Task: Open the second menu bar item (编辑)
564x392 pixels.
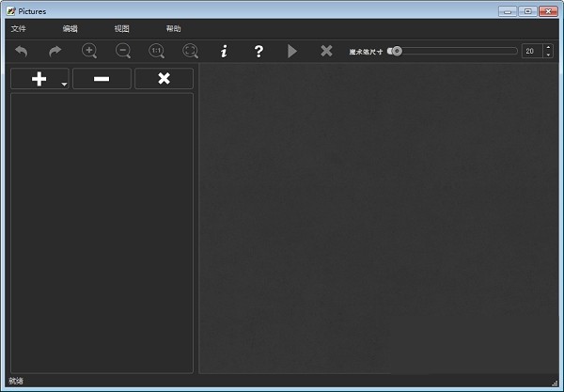Action: tap(70, 29)
